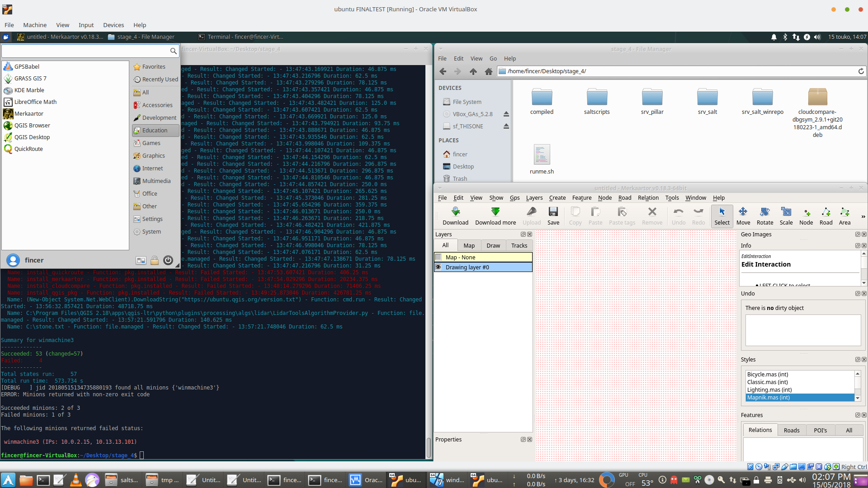Toggle visibility eye of Drawing layer #0
Image resolution: width=868 pixels, height=488 pixels.
coord(438,267)
